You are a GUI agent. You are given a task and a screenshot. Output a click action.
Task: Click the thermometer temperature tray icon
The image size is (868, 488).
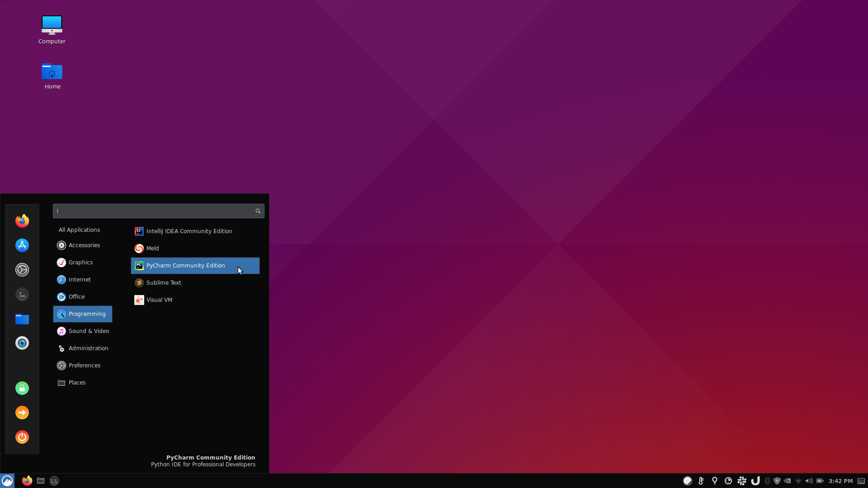[701, 481]
